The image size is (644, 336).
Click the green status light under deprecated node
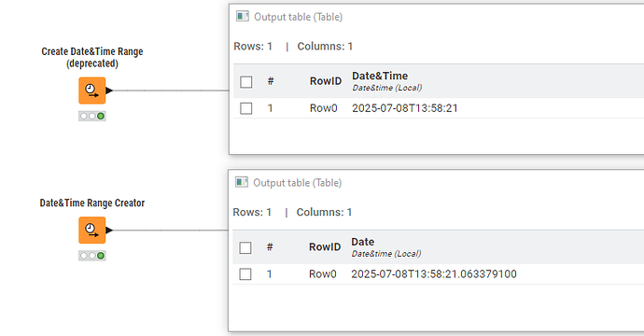pos(101,117)
